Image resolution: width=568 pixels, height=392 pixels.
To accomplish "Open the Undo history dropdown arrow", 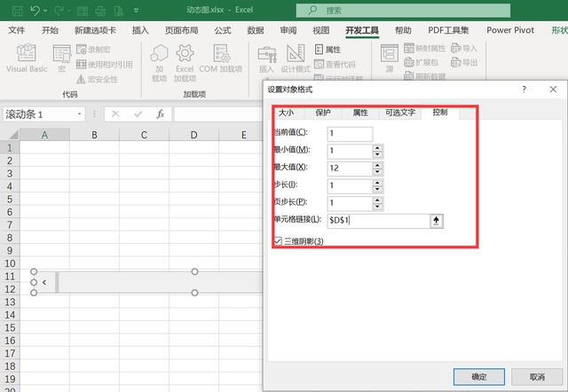I will point(45,11).
